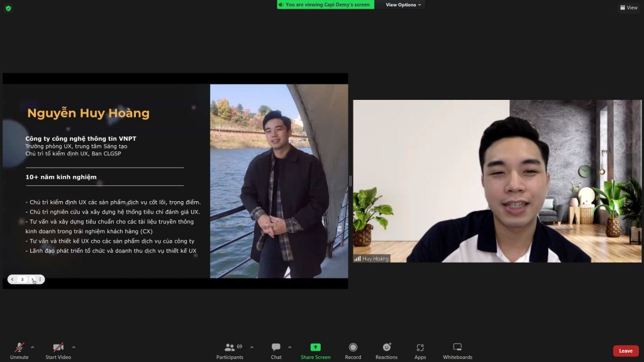644x362 pixels.
Task: Click 'Công ty công nghệ thông tin VNPT' text
Action: [81, 139]
